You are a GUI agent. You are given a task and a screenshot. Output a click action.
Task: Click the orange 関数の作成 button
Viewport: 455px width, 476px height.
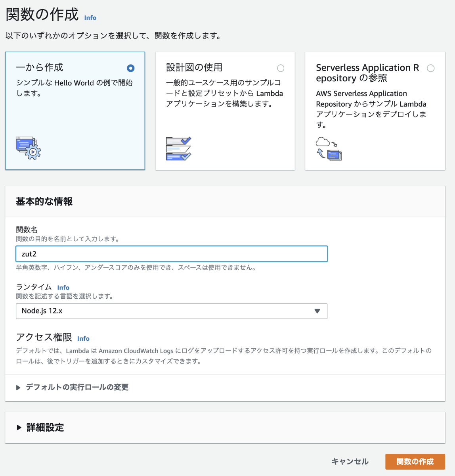[415, 462]
